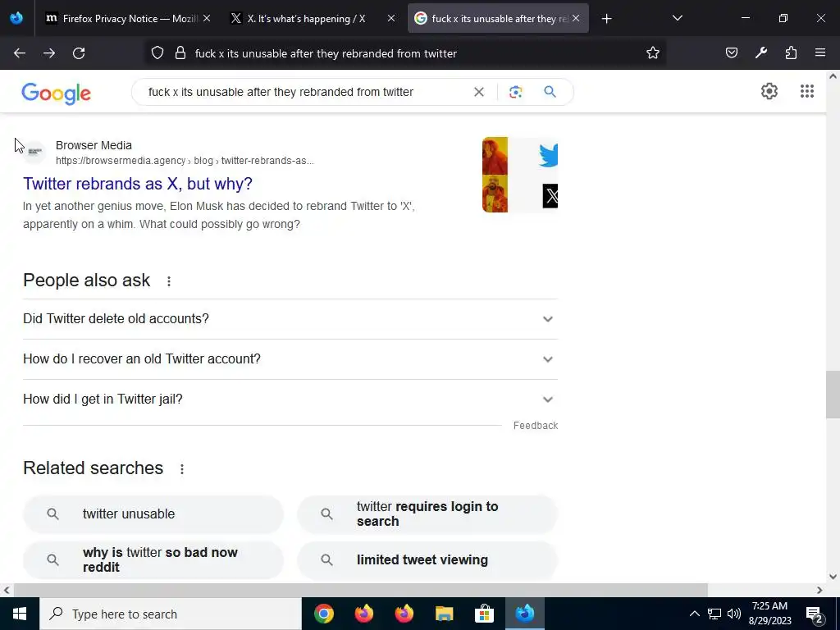840x630 pixels.
Task: Search 'twitter requires login to search'
Action: tap(427, 514)
